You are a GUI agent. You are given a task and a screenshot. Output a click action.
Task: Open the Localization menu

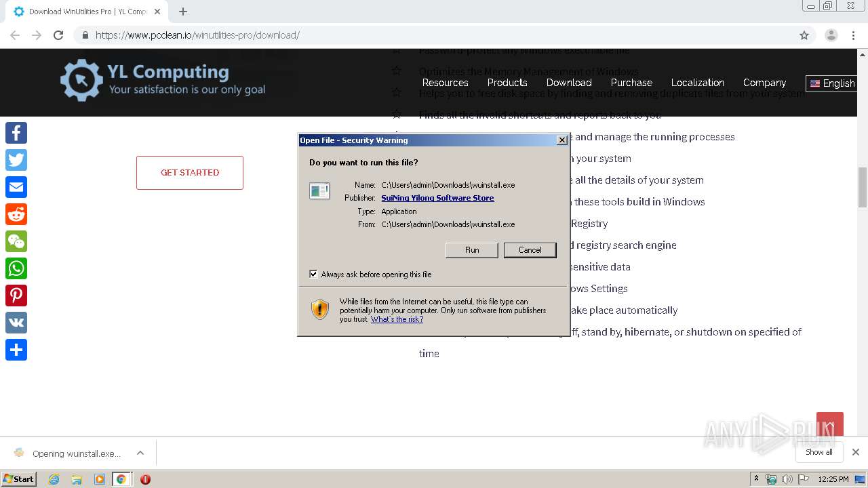click(698, 83)
